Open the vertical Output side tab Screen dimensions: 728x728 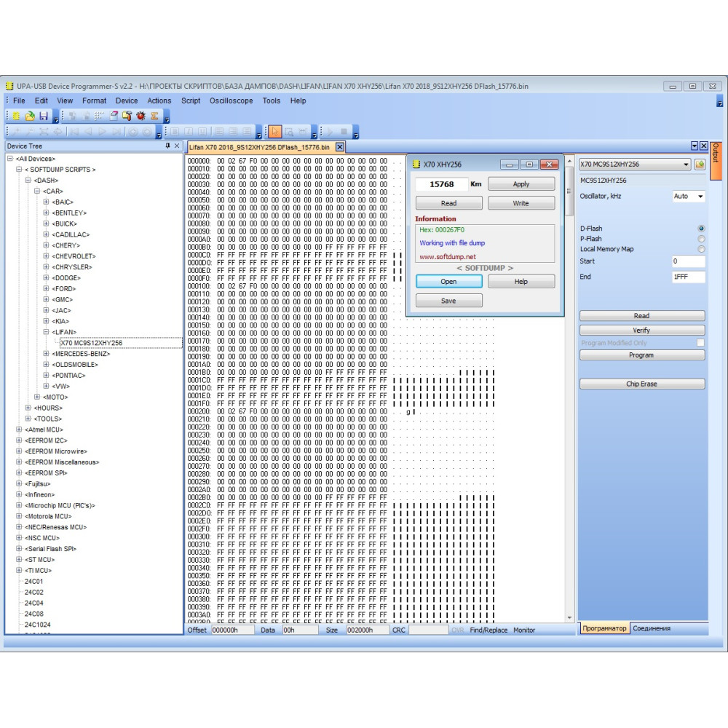pos(716,161)
